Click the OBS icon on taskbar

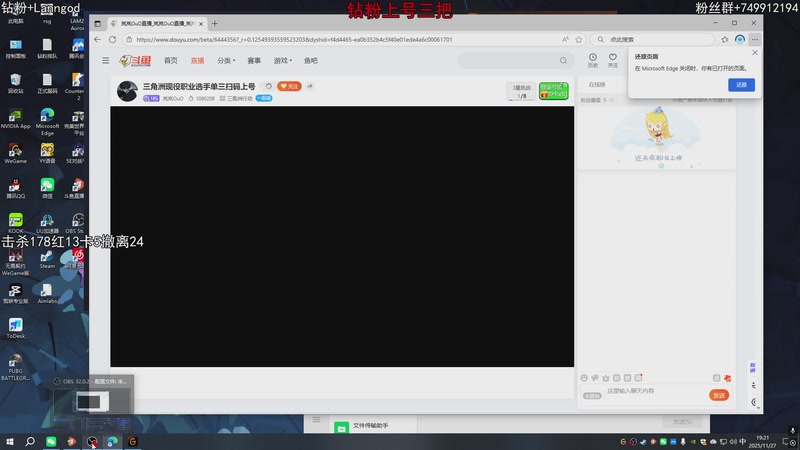[92, 441]
